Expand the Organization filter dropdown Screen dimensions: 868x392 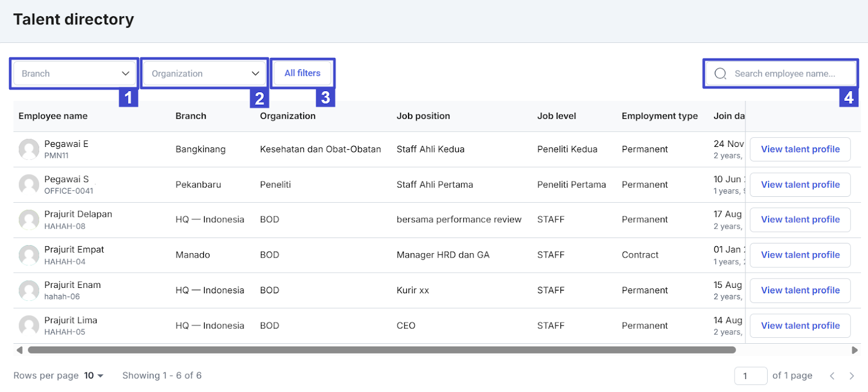point(205,74)
